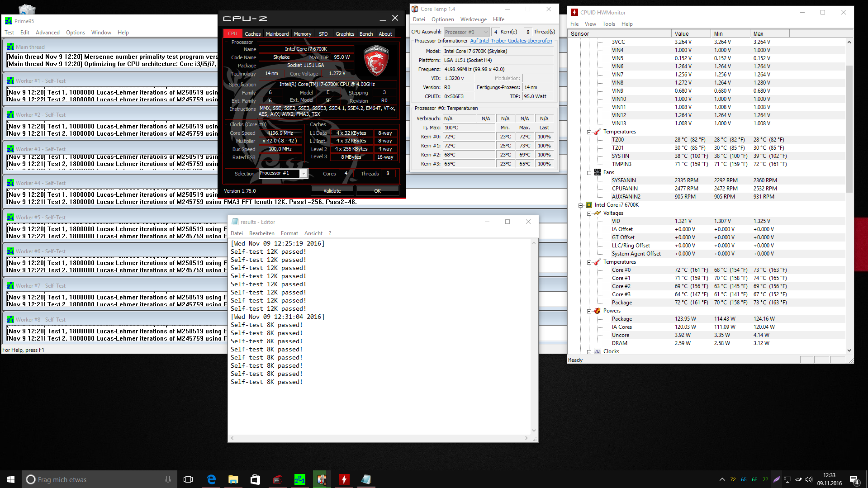Screen dimensions: 868x488
Task: Click the HWMonitor red lightning title icon
Action: point(574,12)
